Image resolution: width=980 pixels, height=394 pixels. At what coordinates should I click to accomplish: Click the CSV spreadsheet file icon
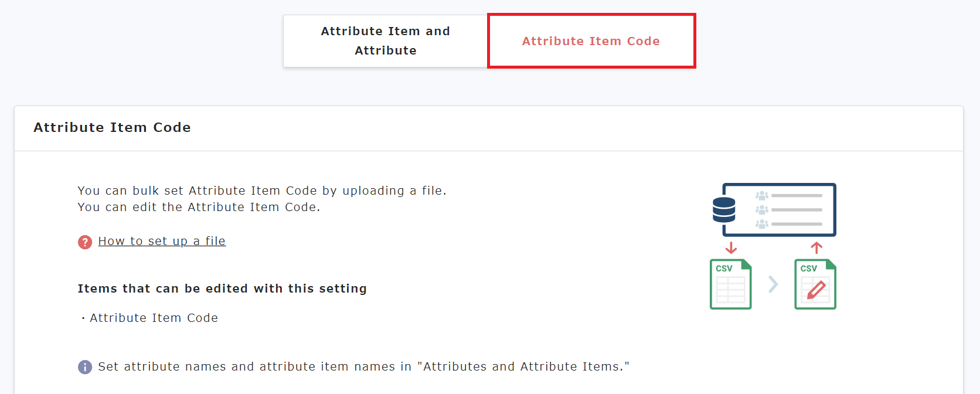coord(730,284)
